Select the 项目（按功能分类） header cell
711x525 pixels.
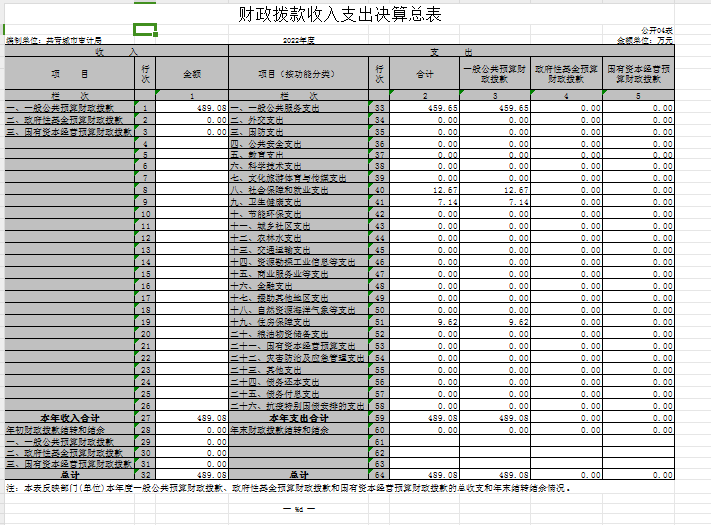pos(297,74)
